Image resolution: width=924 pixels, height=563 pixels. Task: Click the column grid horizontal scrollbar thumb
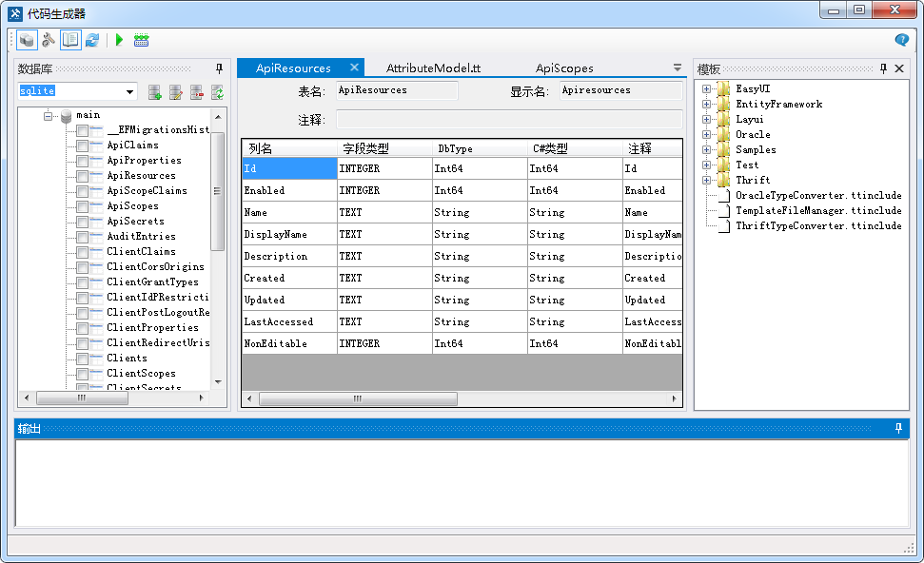click(x=359, y=398)
